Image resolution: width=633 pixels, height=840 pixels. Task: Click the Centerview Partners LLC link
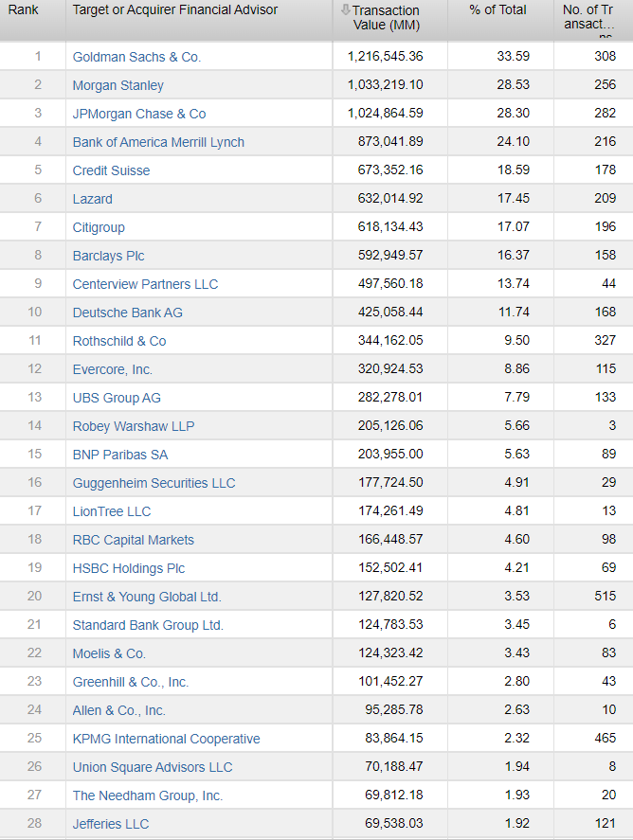pos(145,284)
